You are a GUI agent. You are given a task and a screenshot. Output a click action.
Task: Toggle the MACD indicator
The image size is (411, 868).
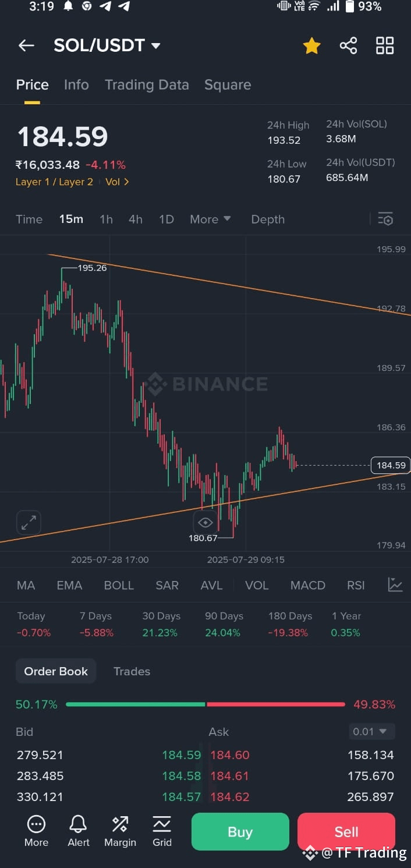(x=308, y=585)
